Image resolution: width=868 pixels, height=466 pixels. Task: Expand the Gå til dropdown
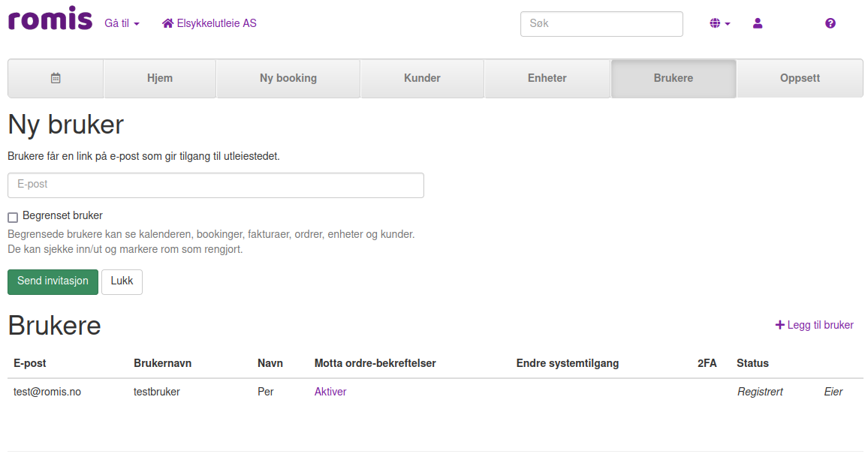122,23
